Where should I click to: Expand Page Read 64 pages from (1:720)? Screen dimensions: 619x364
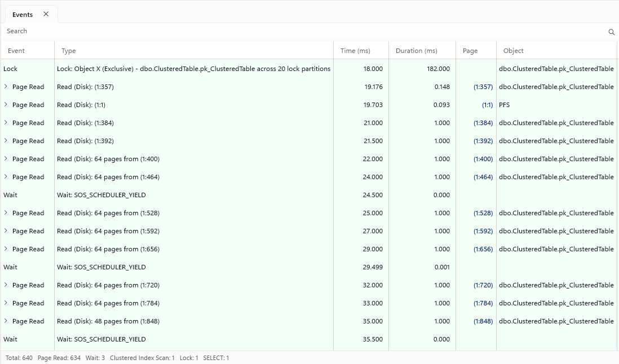click(6, 285)
